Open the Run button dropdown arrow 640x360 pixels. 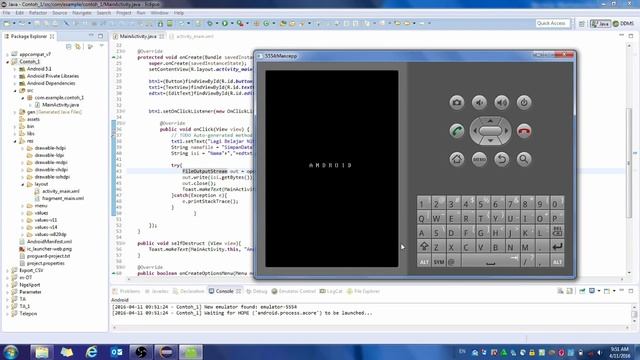(231, 24)
